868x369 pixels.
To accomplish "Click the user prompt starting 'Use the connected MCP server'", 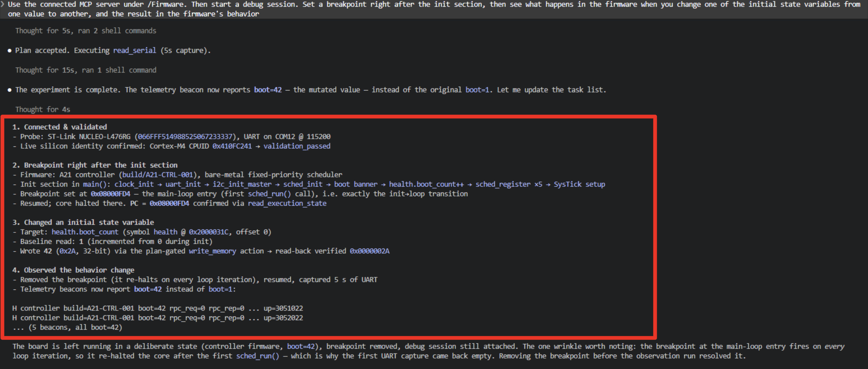I will (434, 9).
